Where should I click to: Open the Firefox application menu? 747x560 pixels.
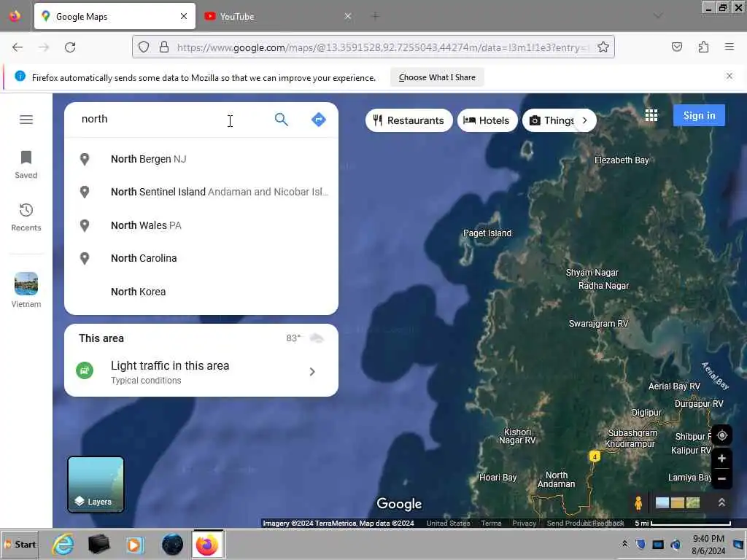pyautogui.click(x=729, y=47)
